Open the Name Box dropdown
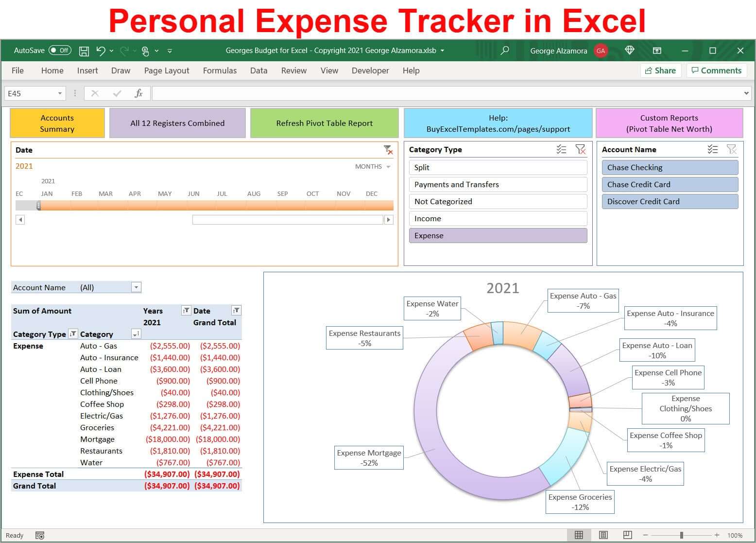Viewport: 756px width, 543px height. [60, 93]
